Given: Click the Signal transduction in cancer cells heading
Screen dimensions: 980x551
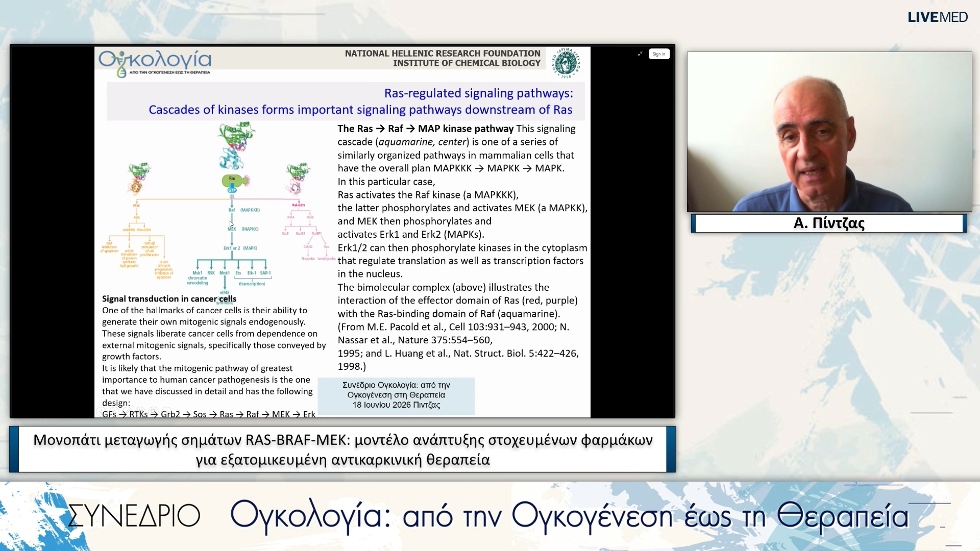Looking at the screenshot, I should pyautogui.click(x=169, y=299).
